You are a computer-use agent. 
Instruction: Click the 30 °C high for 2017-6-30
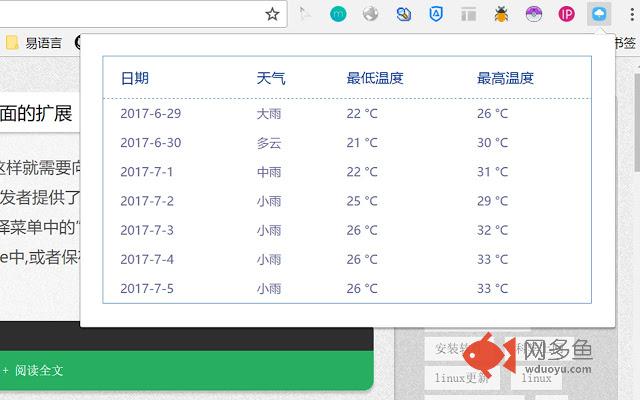click(493, 143)
